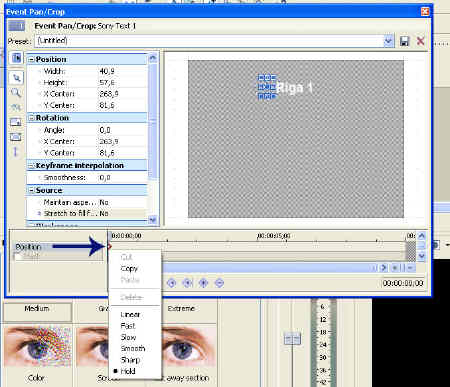Image resolution: width=450 pixels, height=387 pixels.
Task: Choose Copy from the context menu
Action: [x=129, y=269]
